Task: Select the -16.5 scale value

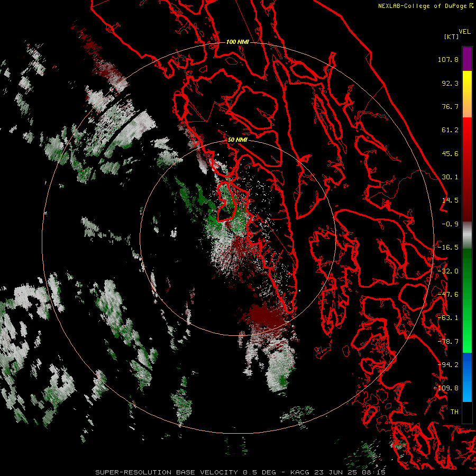Action: (x=448, y=248)
